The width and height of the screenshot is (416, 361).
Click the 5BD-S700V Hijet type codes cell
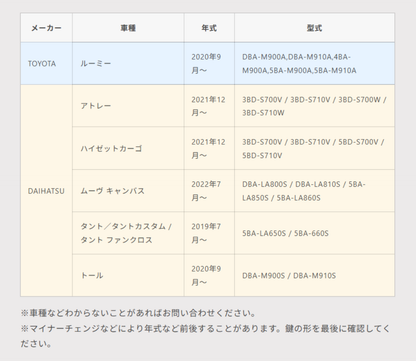314,148
